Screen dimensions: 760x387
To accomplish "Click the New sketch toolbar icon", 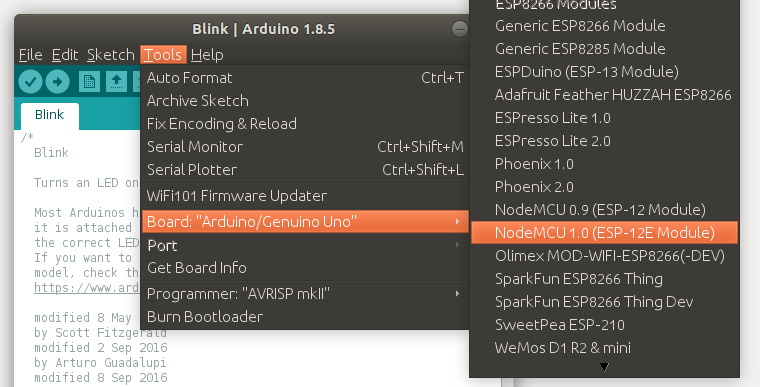I will [89, 81].
